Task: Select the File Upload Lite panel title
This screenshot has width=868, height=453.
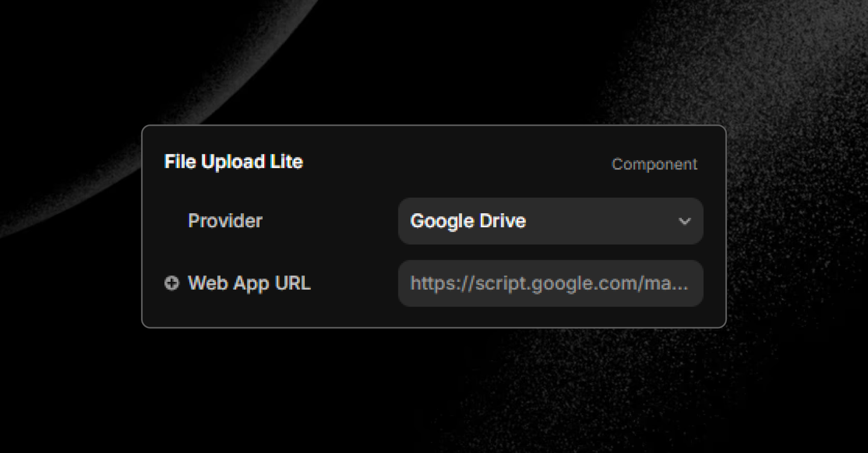Action: (234, 162)
